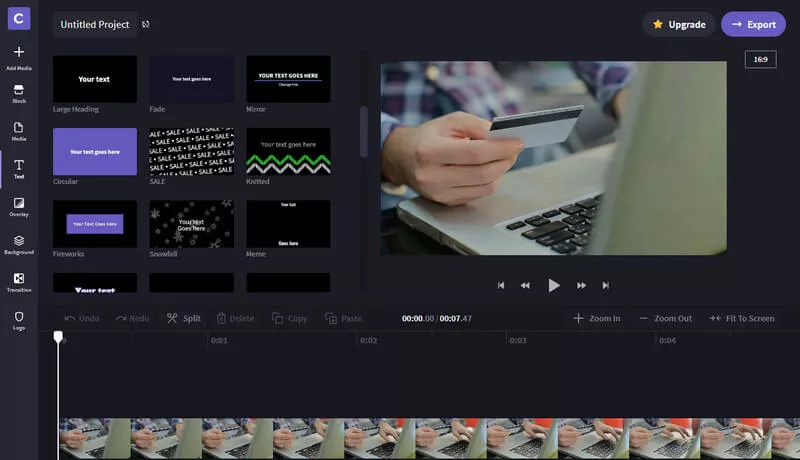Image resolution: width=800 pixels, height=460 pixels.
Task: Select the Fade text template
Action: tap(191, 79)
